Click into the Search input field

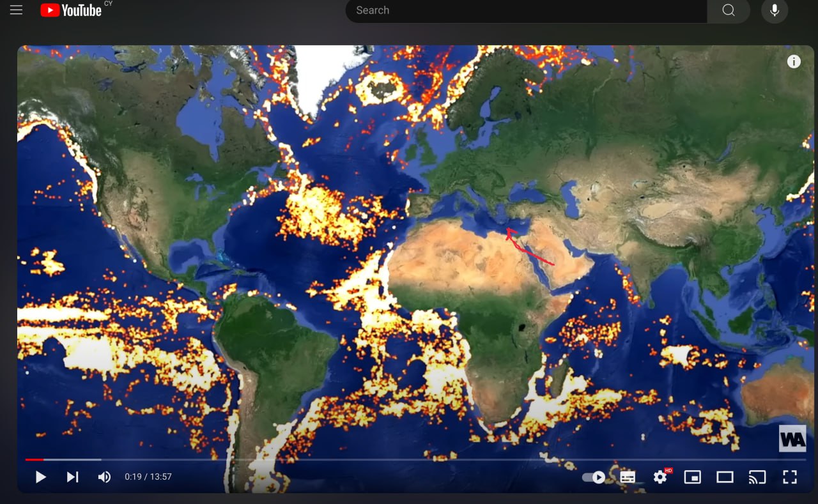point(524,10)
